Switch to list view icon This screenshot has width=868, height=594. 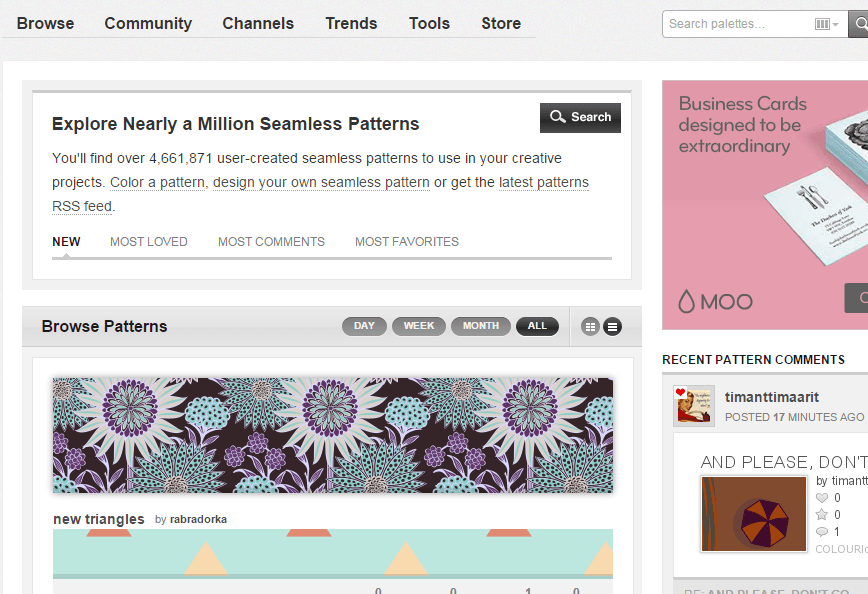pyautogui.click(x=612, y=327)
